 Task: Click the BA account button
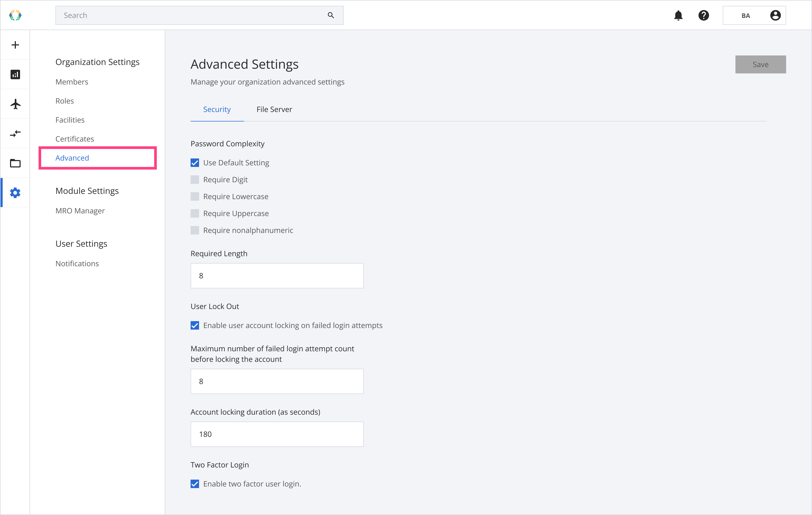point(754,15)
